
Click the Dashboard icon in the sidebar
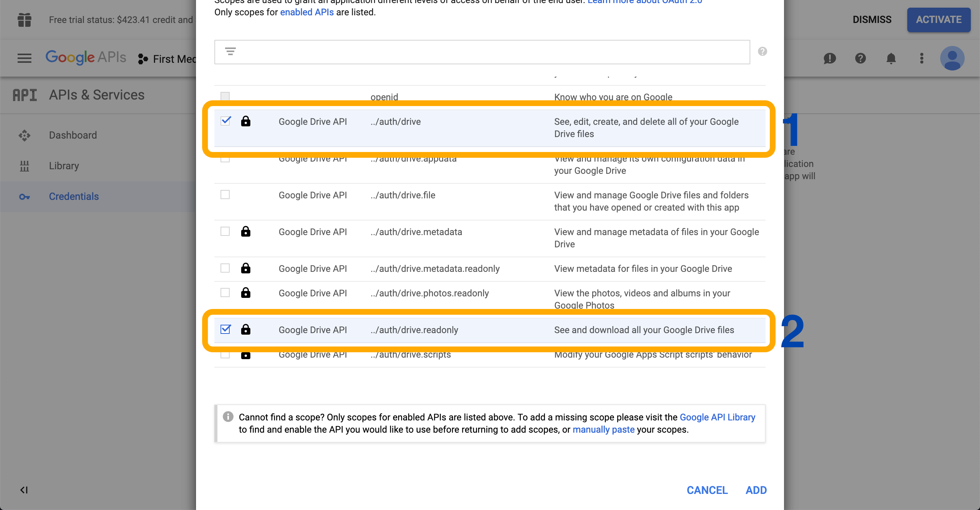coord(24,135)
